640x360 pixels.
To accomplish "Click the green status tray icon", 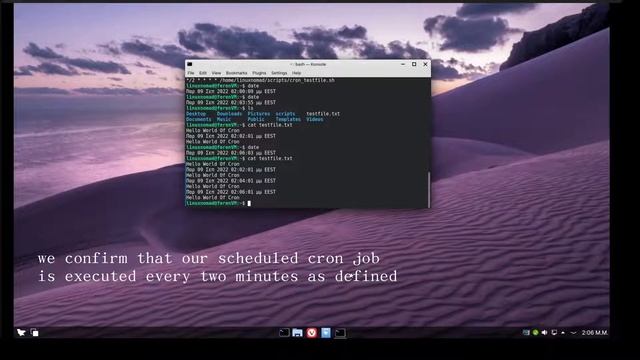I will (x=536, y=333).
